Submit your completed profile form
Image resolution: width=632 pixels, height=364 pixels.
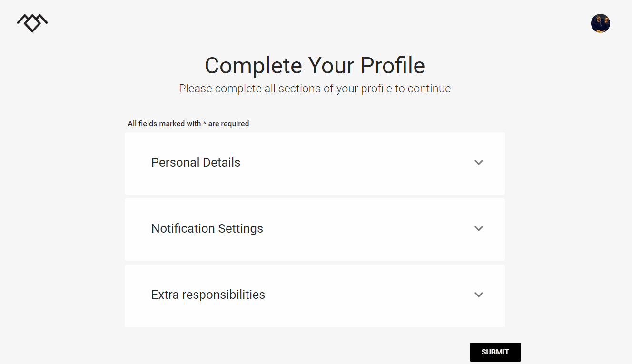[x=495, y=352]
